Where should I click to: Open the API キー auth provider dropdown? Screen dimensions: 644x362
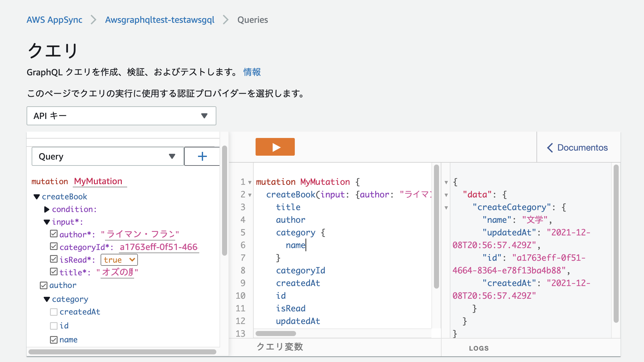point(121,116)
